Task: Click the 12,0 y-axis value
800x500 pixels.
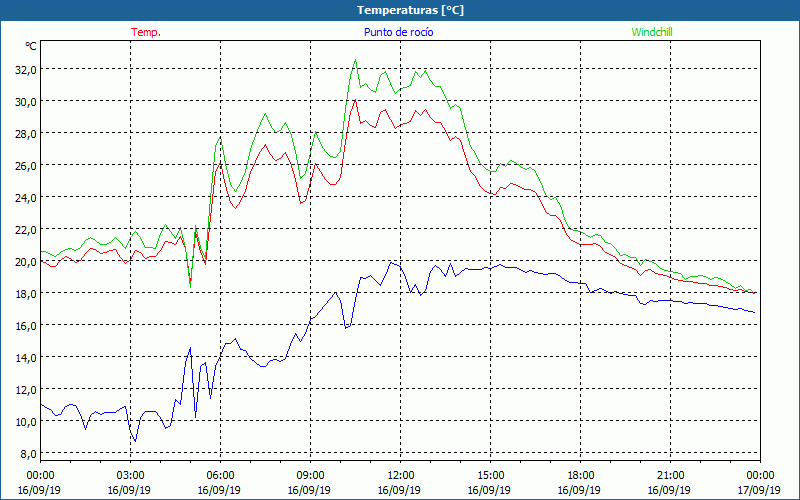Action: click(x=26, y=390)
